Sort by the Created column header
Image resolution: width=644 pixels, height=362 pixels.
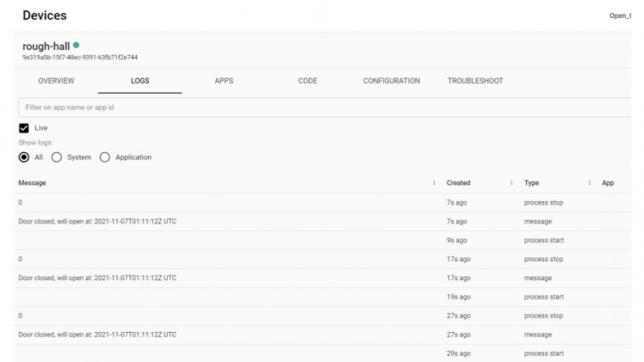pyautogui.click(x=458, y=183)
